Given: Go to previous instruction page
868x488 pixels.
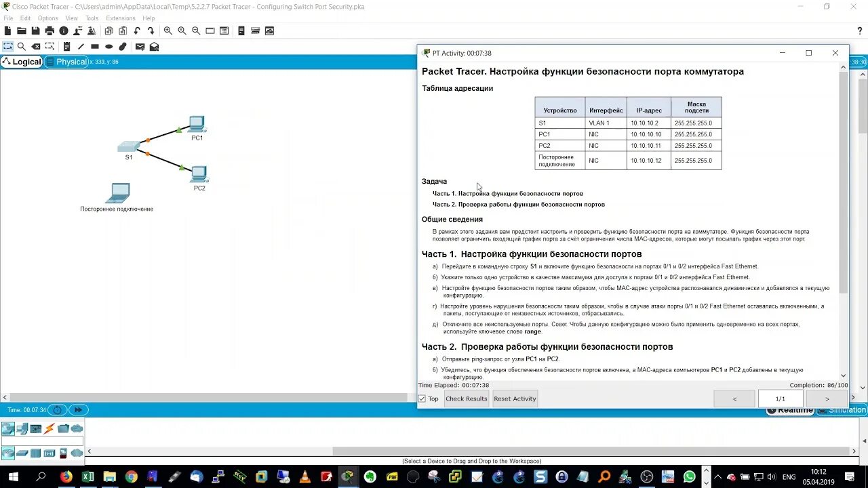Looking at the screenshot, I should click(x=734, y=399).
